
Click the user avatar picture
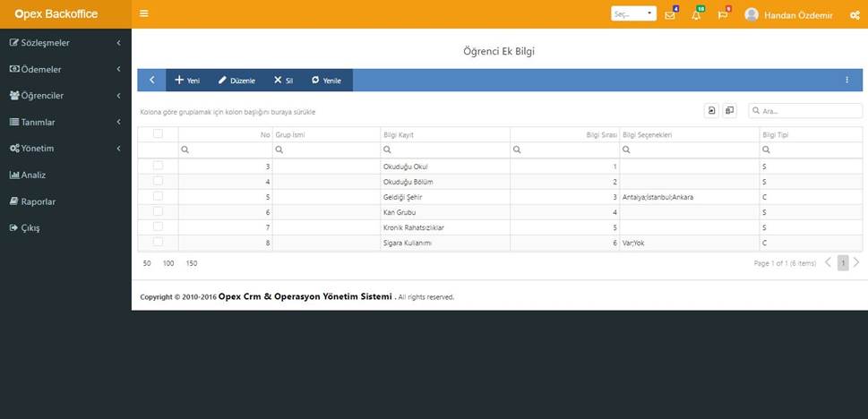(x=752, y=15)
